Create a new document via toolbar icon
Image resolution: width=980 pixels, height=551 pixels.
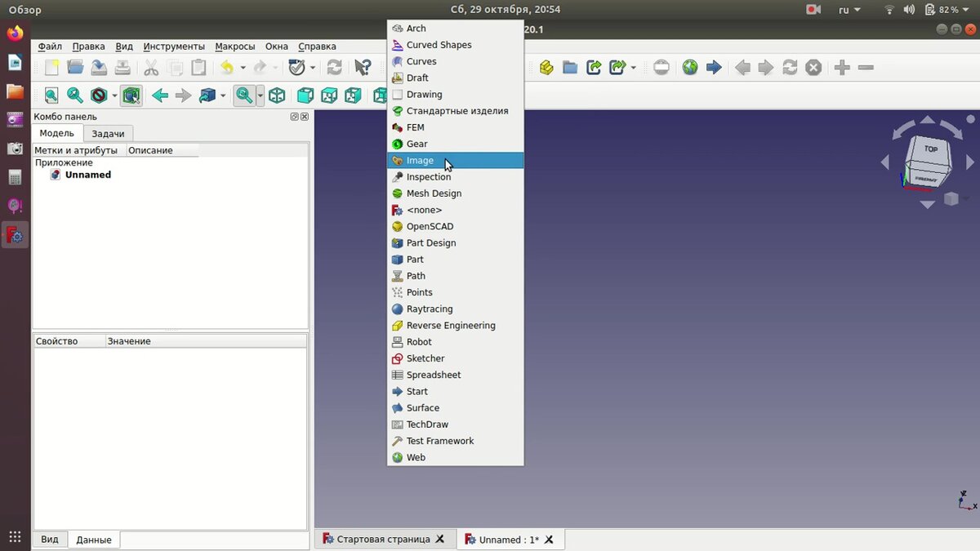51,68
